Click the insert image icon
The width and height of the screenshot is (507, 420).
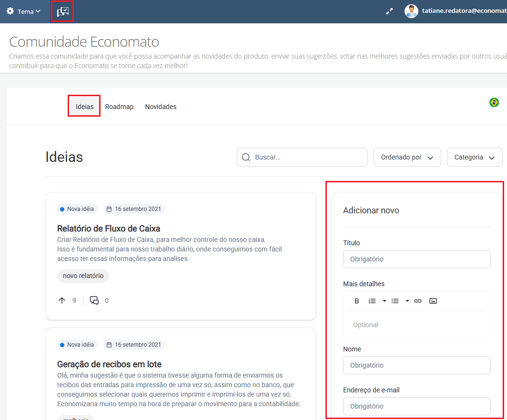[433, 301]
